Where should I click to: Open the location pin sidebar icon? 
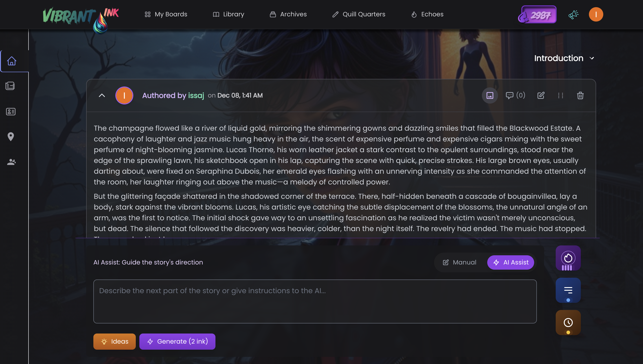[11, 137]
